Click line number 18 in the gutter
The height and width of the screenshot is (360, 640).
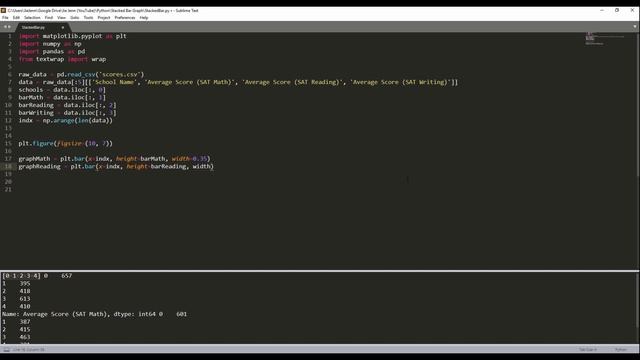(x=8, y=167)
